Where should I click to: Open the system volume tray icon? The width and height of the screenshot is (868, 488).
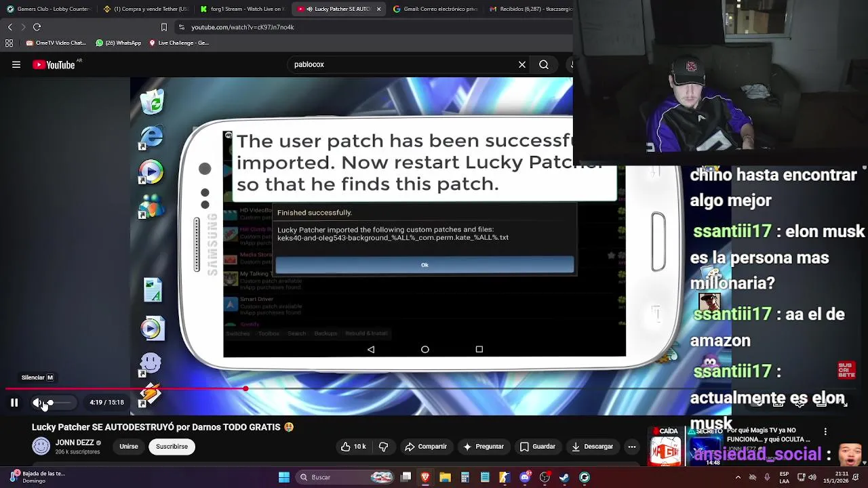(812, 477)
